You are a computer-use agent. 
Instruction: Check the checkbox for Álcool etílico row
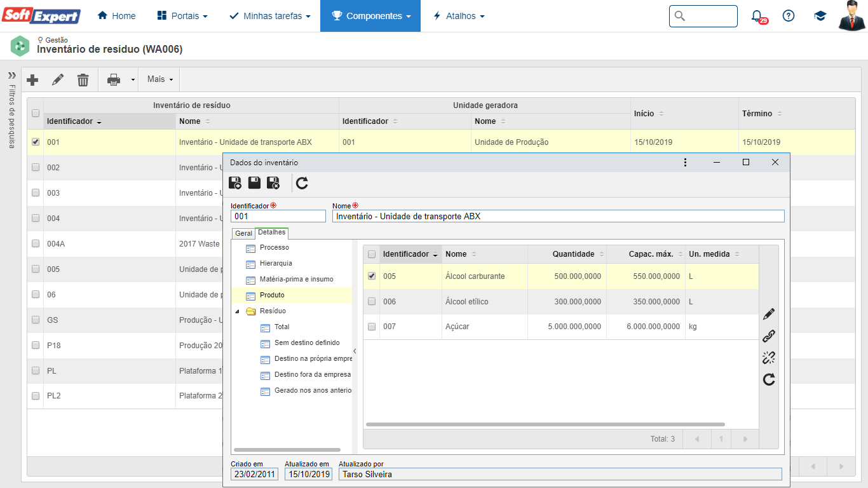click(x=372, y=301)
